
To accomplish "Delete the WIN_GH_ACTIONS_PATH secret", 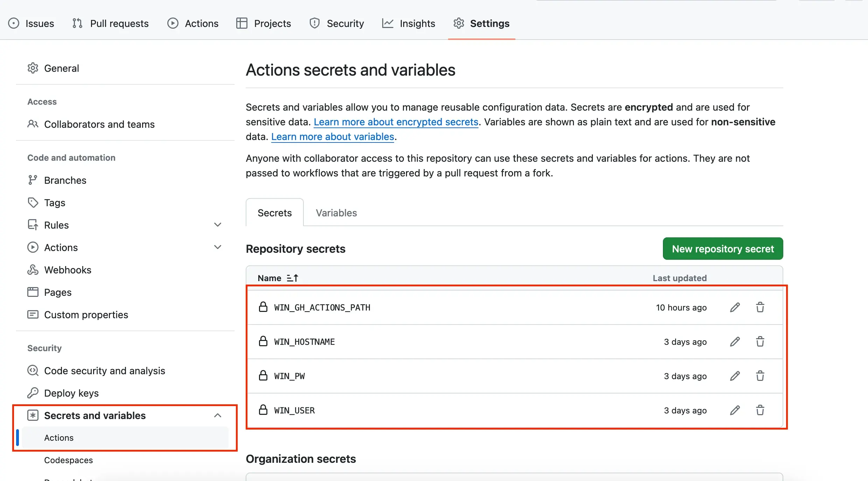I will click(x=760, y=307).
